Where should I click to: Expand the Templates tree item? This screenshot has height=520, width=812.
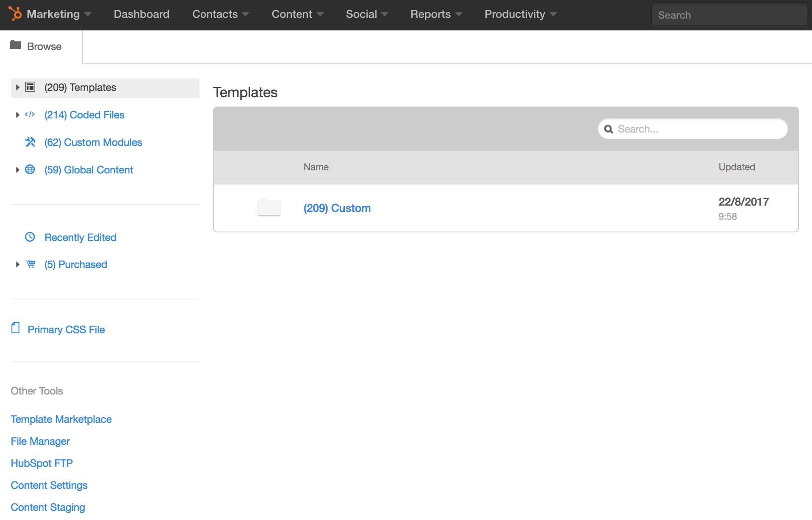18,87
